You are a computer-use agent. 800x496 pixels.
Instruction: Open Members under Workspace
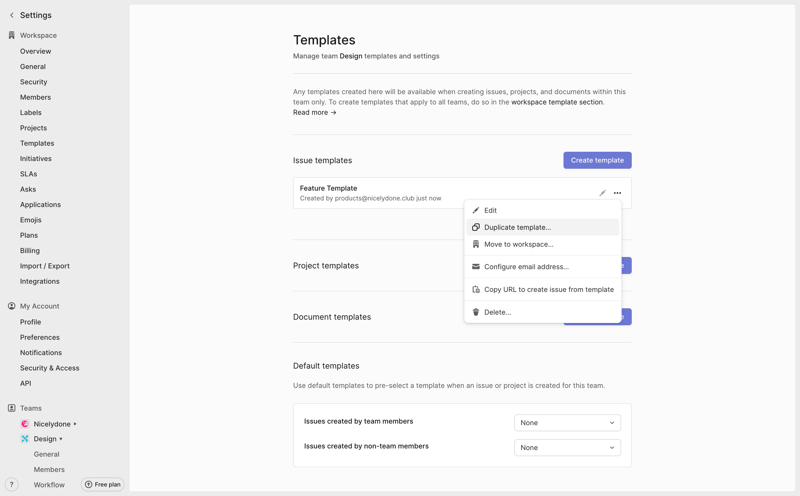click(x=35, y=97)
